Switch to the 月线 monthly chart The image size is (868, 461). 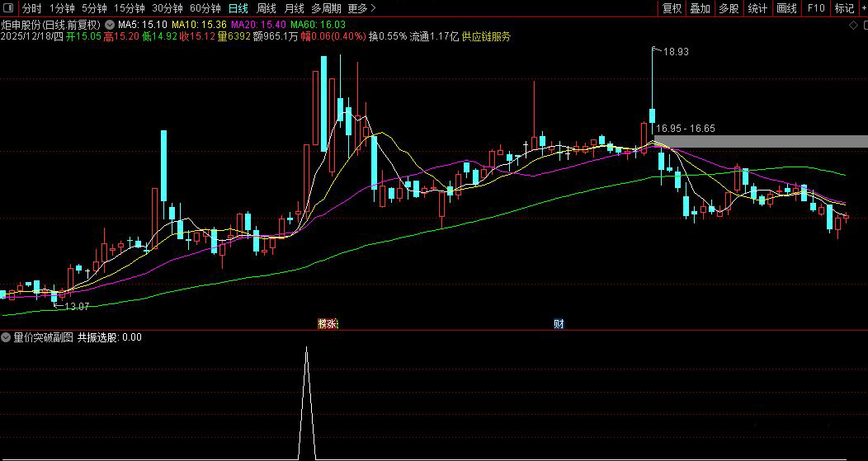tap(294, 8)
